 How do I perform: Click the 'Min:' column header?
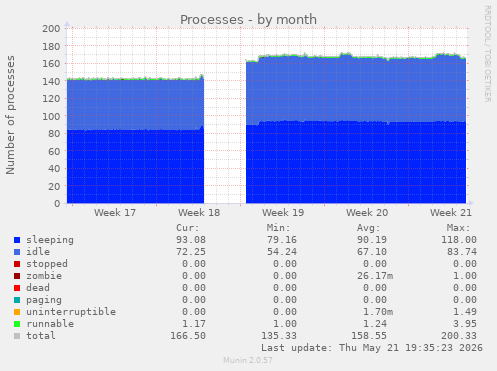278,228
